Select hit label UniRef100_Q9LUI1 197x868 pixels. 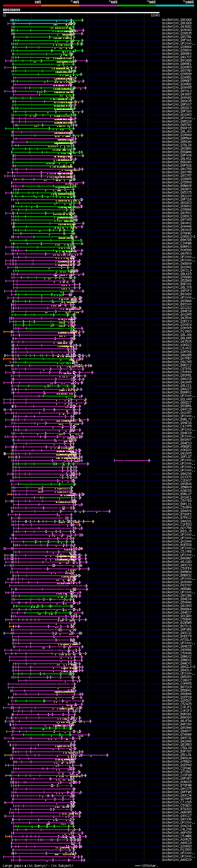click(177, 386)
